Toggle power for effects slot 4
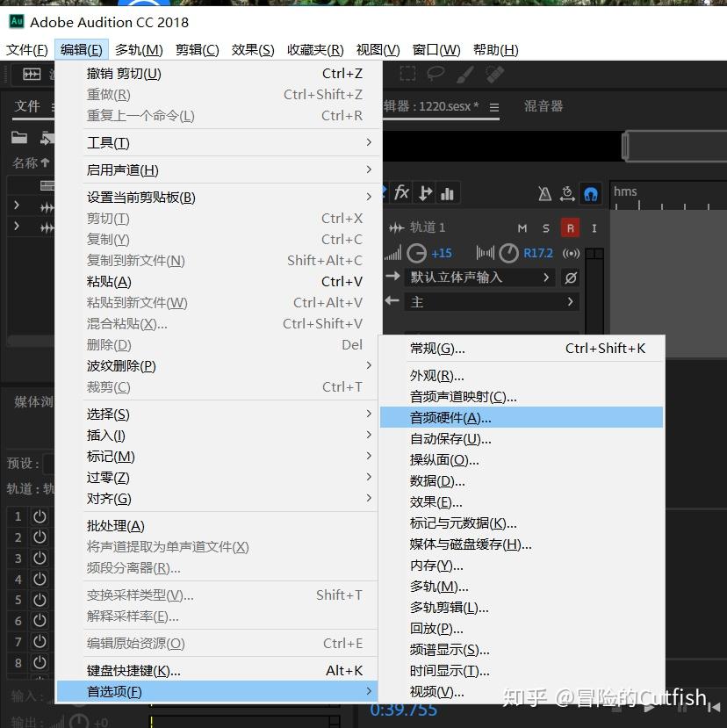The width and height of the screenshot is (727, 728). point(40,579)
